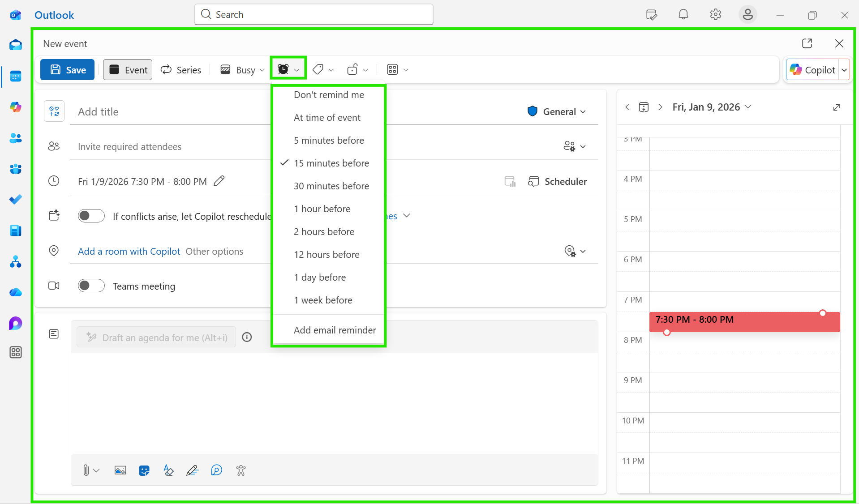This screenshot has height=504, width=859.
Task: Open Mail from the left sidebar
Action: (16, 45)
